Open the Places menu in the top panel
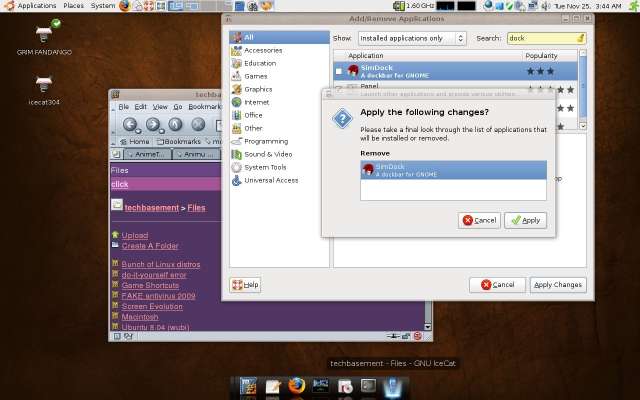This screenshot has height=400, width=640. [73, 6]
